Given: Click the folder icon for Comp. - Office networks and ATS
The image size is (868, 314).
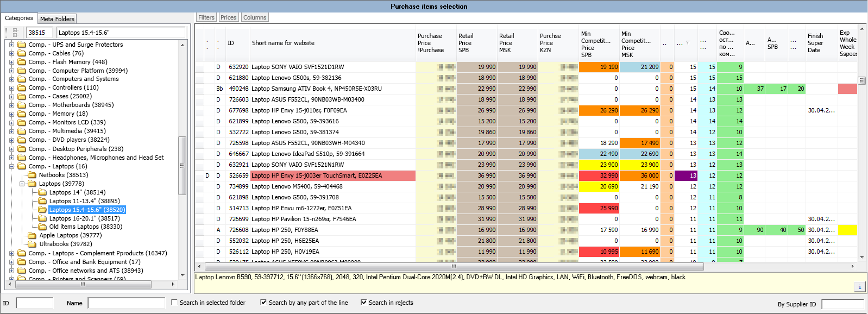Looking at the screenshot, I should click(x=22, y=271).
